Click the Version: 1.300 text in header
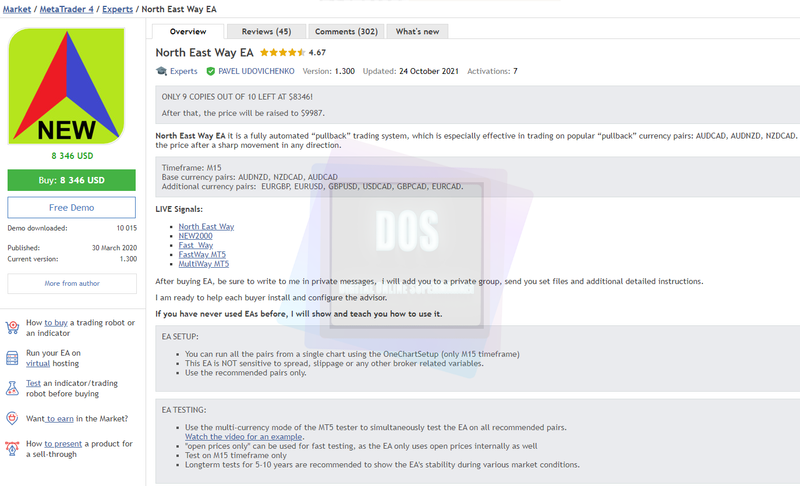This screenshot has width=800, height=486. tap(329, 71)
